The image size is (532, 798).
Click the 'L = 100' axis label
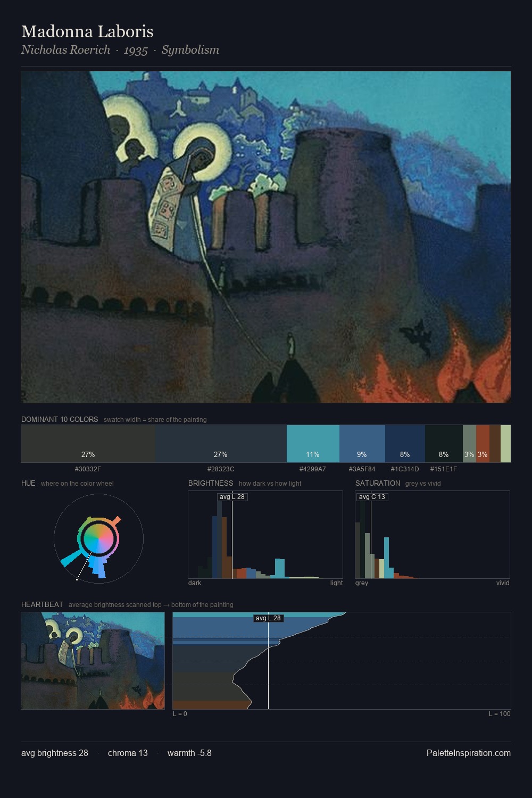click(500, 714)
